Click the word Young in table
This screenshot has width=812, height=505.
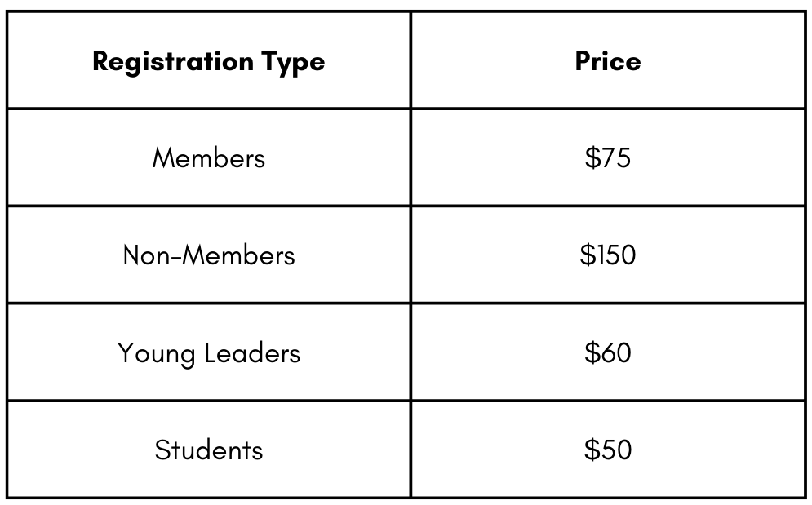(157, 354)
